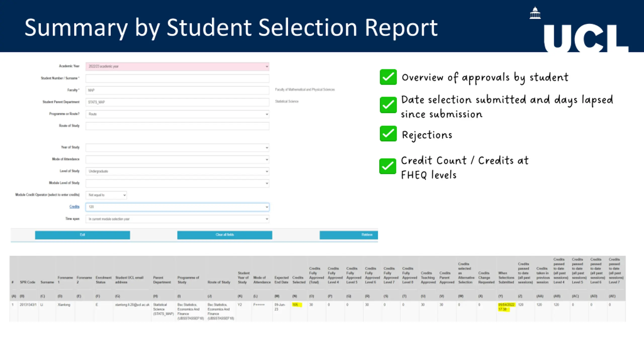The width and height of the screenshot is (644, 362).
Task: Click the '09-Jun-23' expected end date cell
Action: click(x=280, y=307)
